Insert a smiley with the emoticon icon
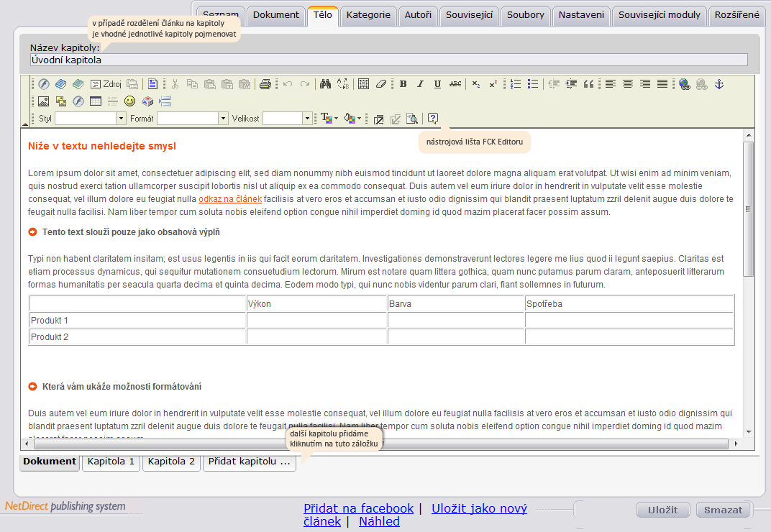771x532 pixels. [129, 101]
